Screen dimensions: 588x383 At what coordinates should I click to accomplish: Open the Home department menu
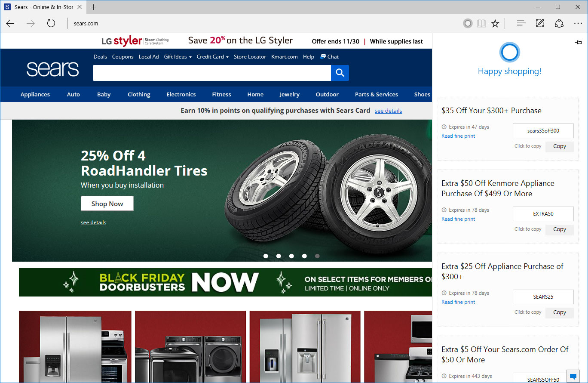tap(255, 94)
